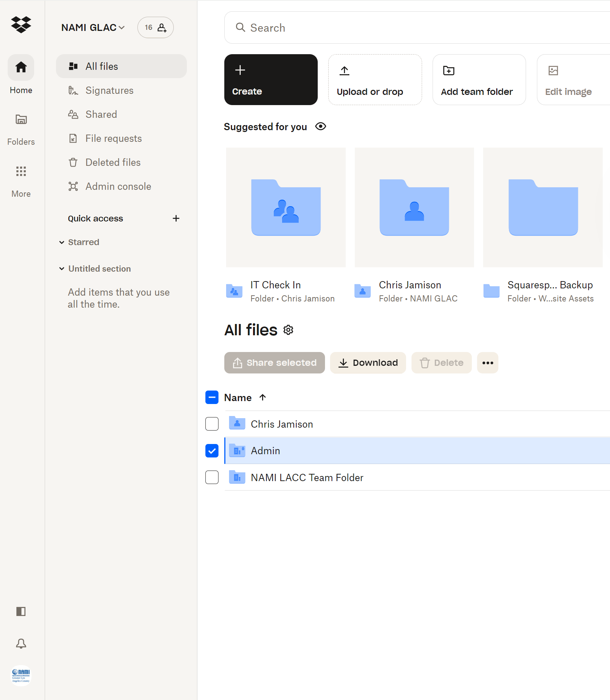Add a Quick access item with plus
This screenshot has width=610, height=700.
pos(176,218)
